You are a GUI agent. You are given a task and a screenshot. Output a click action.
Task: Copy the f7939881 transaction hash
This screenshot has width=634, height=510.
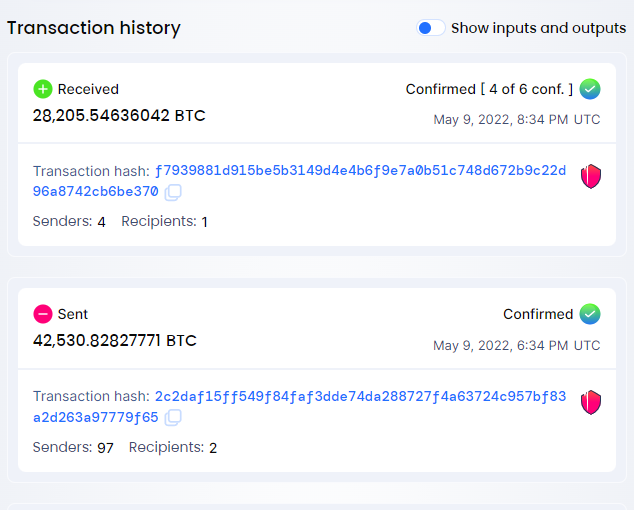click(x=173, y=193)
